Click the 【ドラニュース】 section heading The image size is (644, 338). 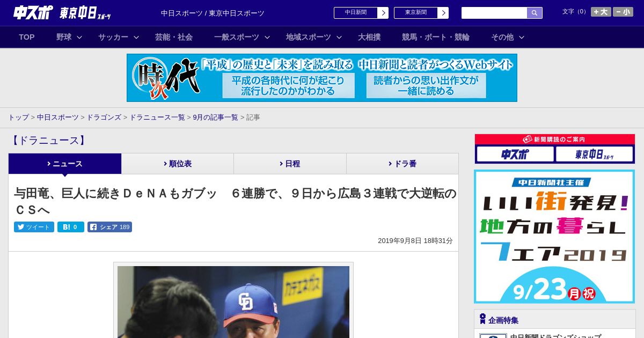coord(48,141)
